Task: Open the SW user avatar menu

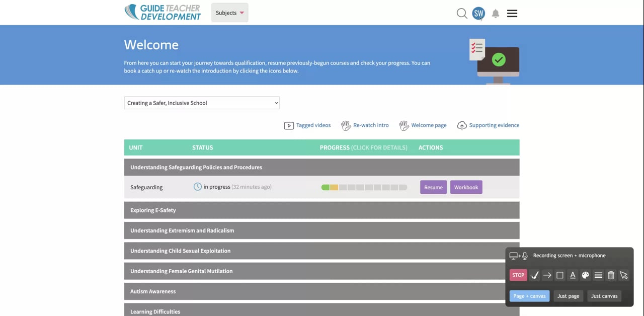Action: pyautogui.click(x=478, y=14)
